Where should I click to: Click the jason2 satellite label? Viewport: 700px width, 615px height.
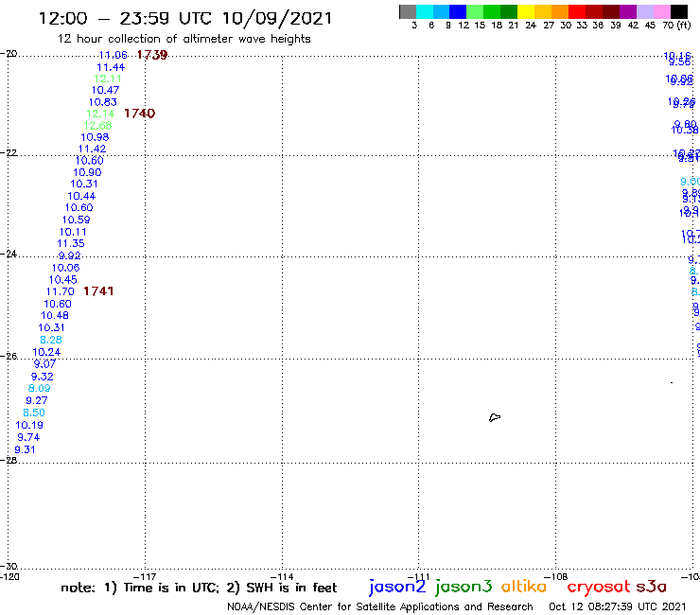397,587
